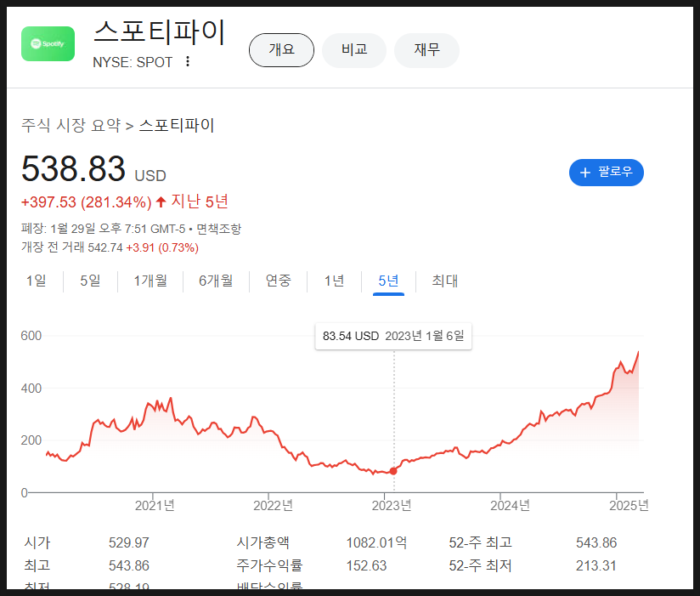Select the 1개월 time range
The image size is (700, 596).
tap(150, 281)
